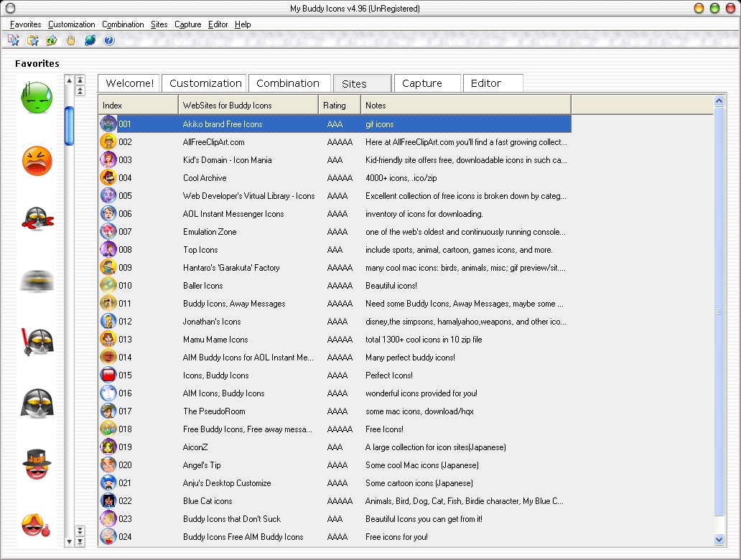Open the Customization menu
741x560 pixels.
[71, 24]
